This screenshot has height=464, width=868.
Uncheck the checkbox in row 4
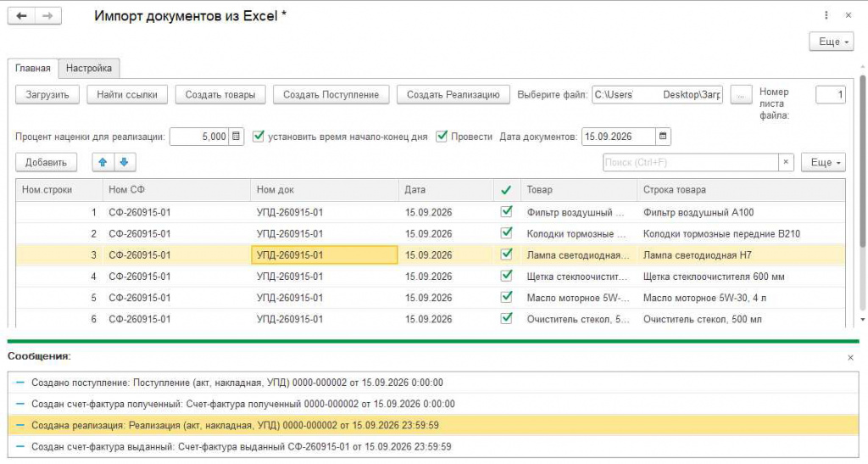click(x=506, y=276)
